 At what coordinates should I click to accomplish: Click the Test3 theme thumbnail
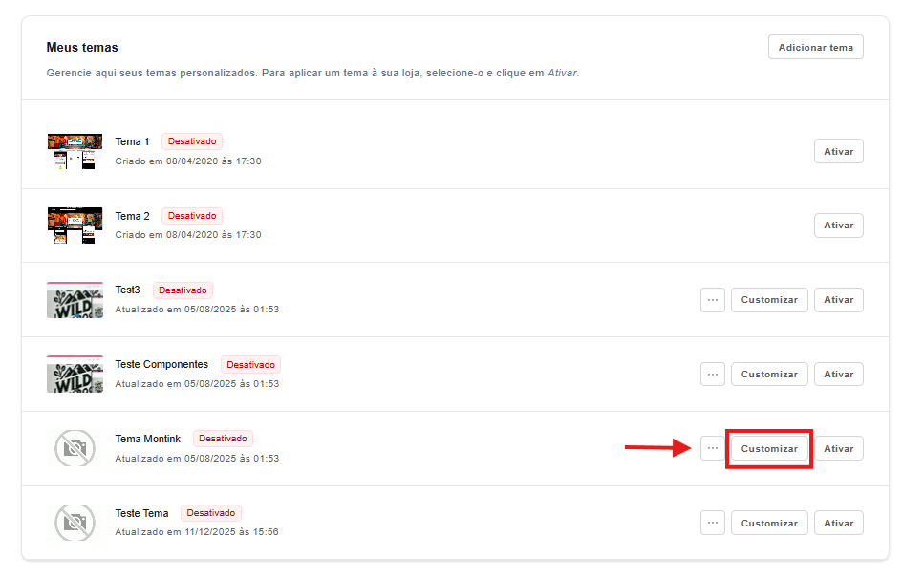coord(75,300)
